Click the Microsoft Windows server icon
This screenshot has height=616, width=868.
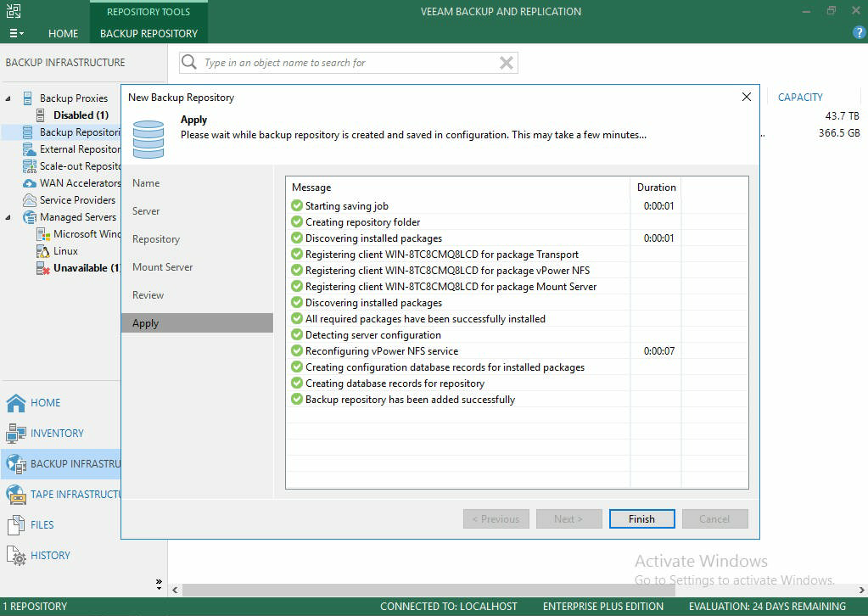pyautogui.click(x=42, y=234)
